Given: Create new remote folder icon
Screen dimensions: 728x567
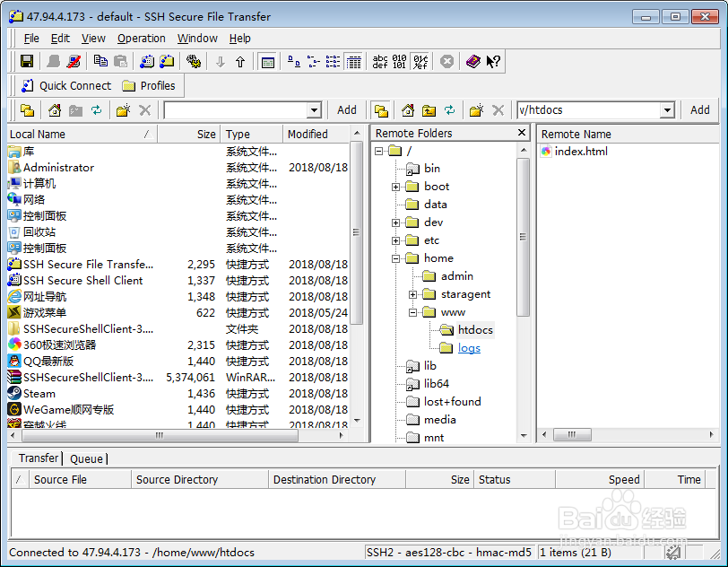Looking at the screenshot, I should pyautogui.click(x=476, y=110).
